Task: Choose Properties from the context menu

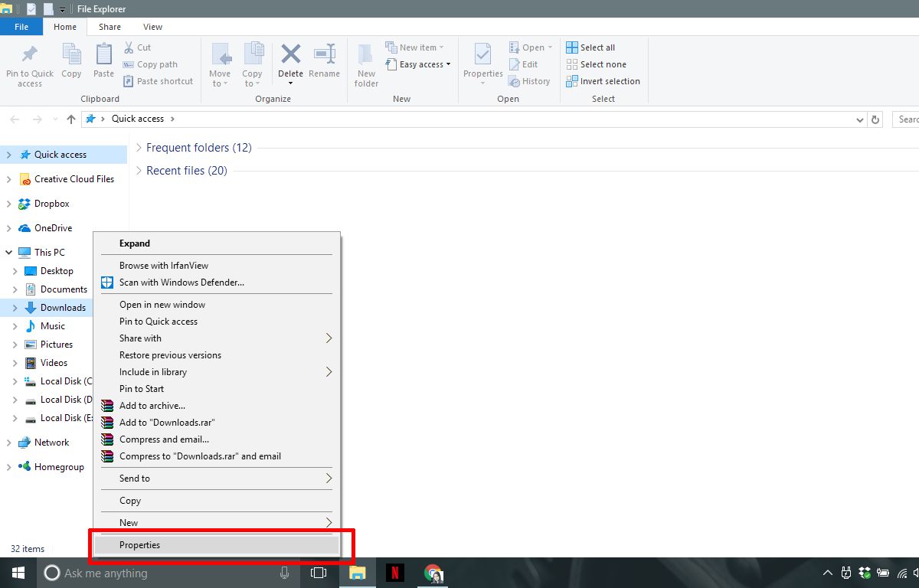Action: pyautogui.click(x=140, y=544)
